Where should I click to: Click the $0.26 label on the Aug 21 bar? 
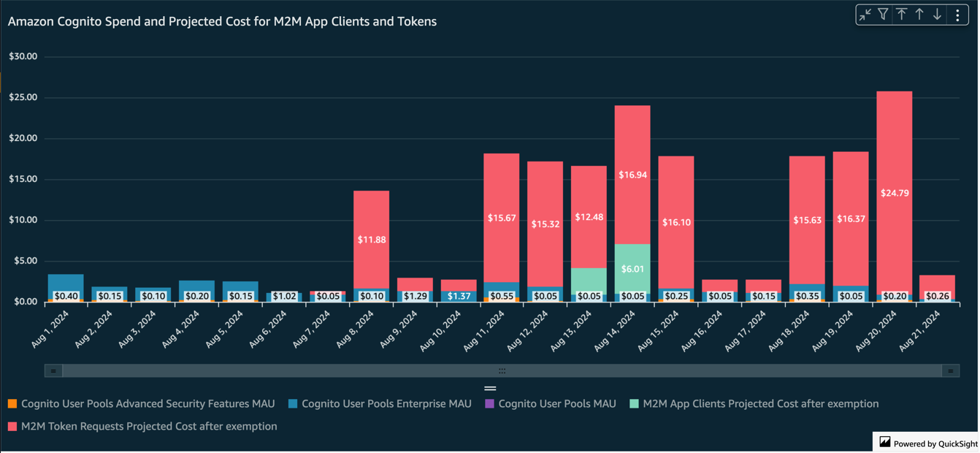[x=938, y=296]
